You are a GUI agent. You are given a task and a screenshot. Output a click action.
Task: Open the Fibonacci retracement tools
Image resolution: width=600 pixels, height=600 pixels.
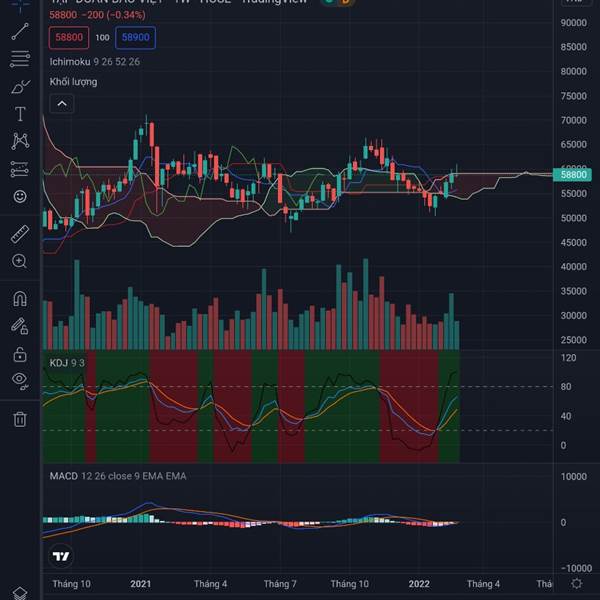(20, 59)
